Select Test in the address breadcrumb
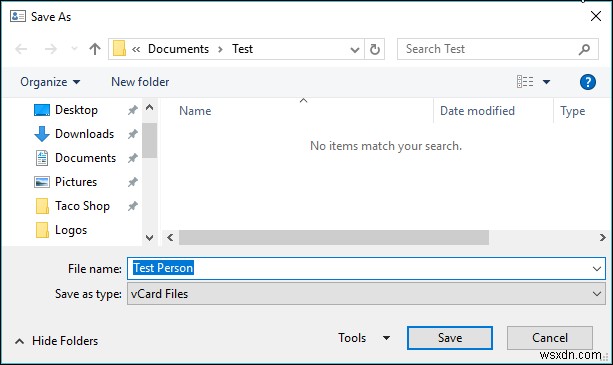 point(242,49)
